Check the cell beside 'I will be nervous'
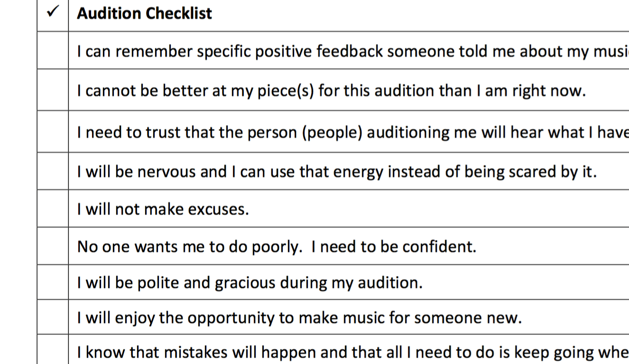The image size is (629, 364). click(53, 171)
